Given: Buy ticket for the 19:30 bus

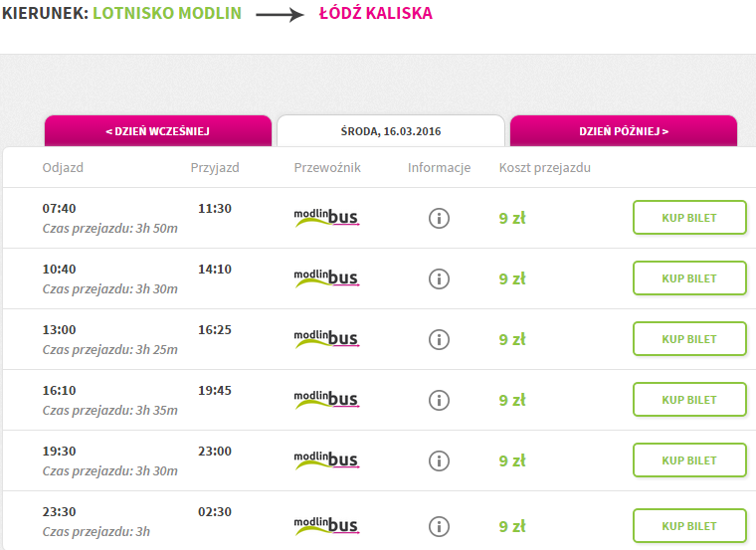Looking at the screenshot, I should pos(689,460).
